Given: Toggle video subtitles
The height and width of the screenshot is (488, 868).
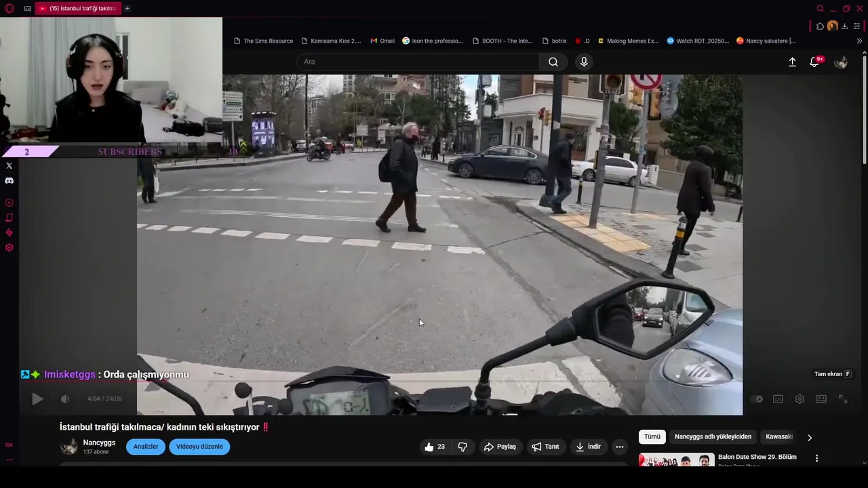Looking at the screenshot, I should coord(778,399).
